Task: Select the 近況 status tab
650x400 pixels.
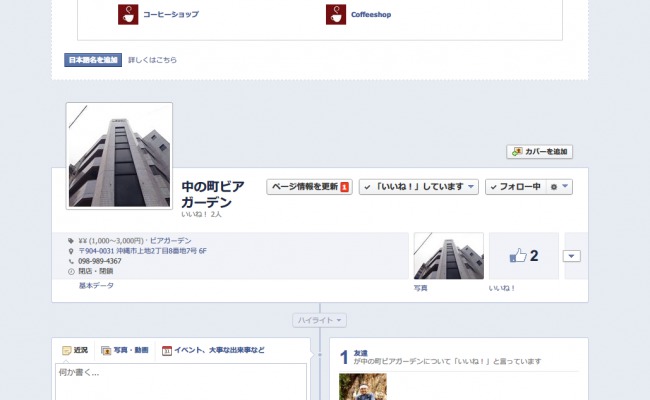Action: [x=75, y=350]
